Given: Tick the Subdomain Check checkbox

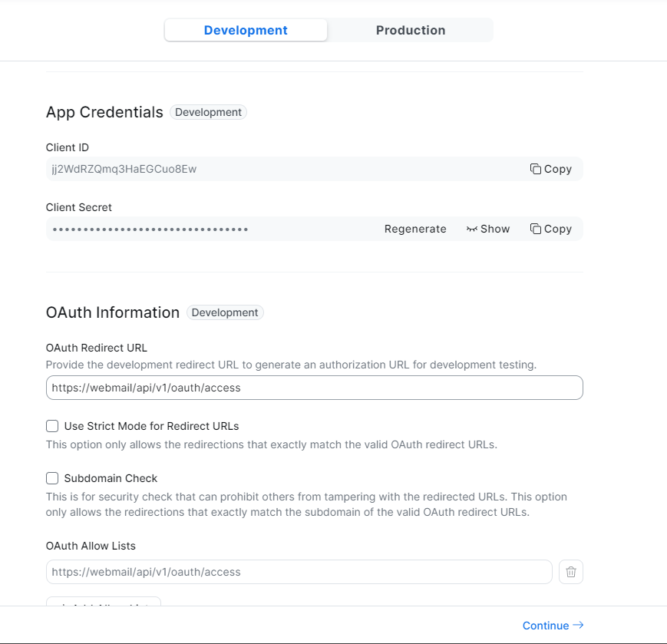Looking at the screenshot, I should pyautogui.click(x=52, y=478).
